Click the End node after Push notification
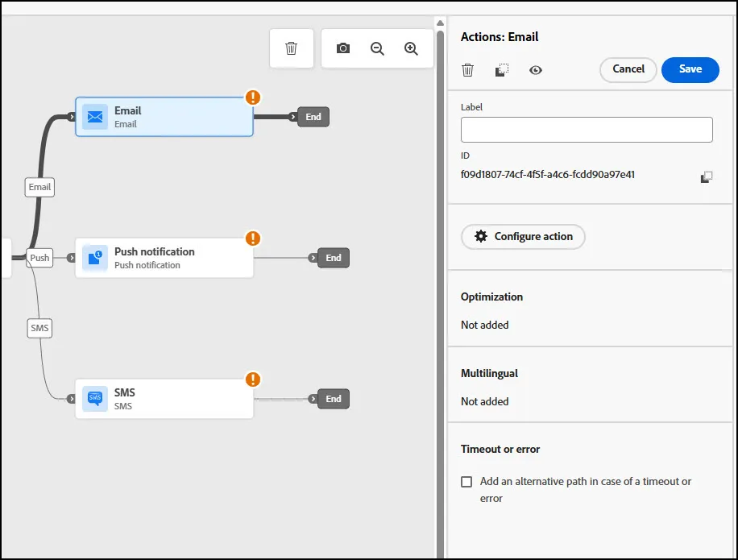738x560 pixels. point(334,258)
